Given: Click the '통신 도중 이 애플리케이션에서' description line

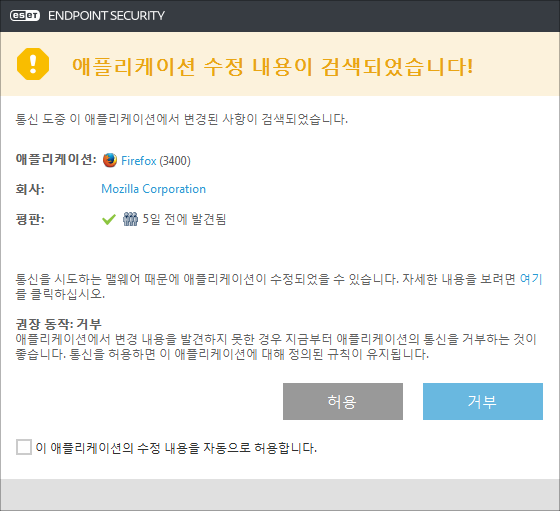Looking at the screenshot, I should tap(181, 119).
